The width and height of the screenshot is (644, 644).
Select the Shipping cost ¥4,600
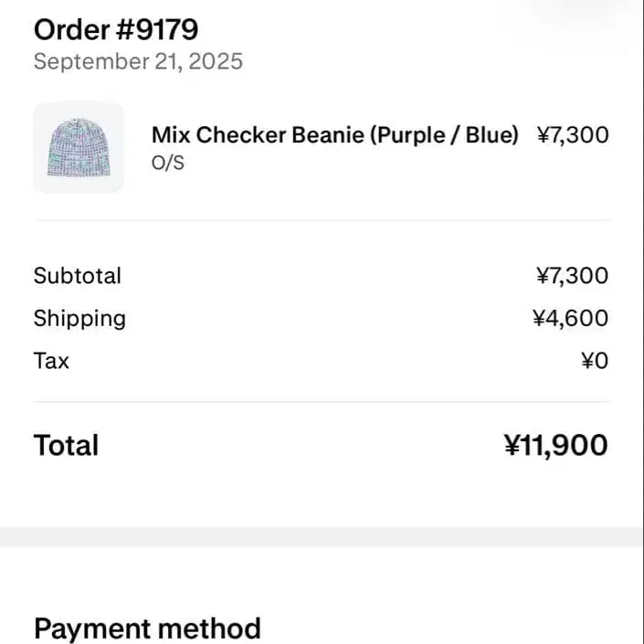570,319
